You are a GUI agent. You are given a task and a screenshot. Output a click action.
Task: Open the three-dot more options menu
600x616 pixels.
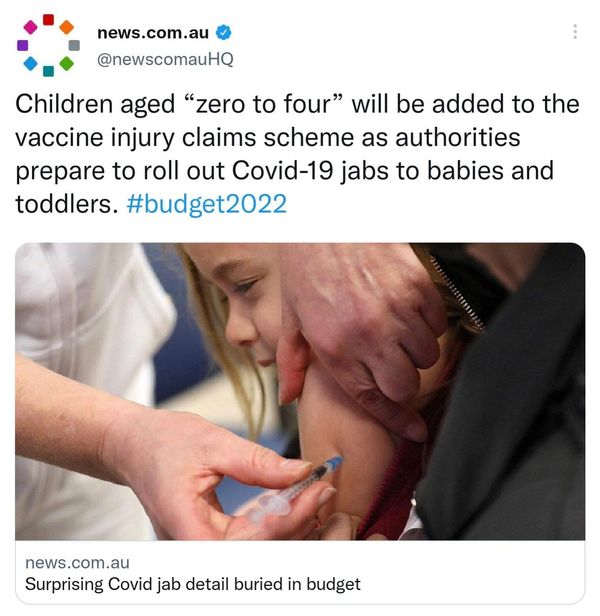[x=575, y=32]
